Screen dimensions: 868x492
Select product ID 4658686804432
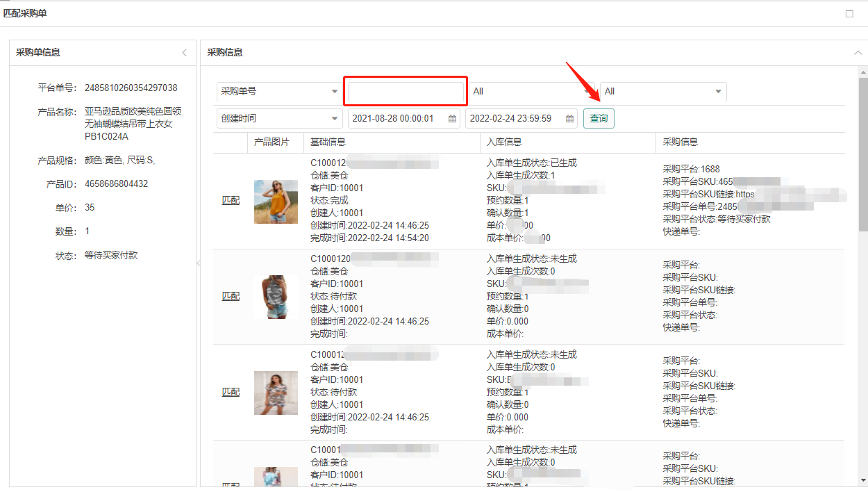(116, 183)
